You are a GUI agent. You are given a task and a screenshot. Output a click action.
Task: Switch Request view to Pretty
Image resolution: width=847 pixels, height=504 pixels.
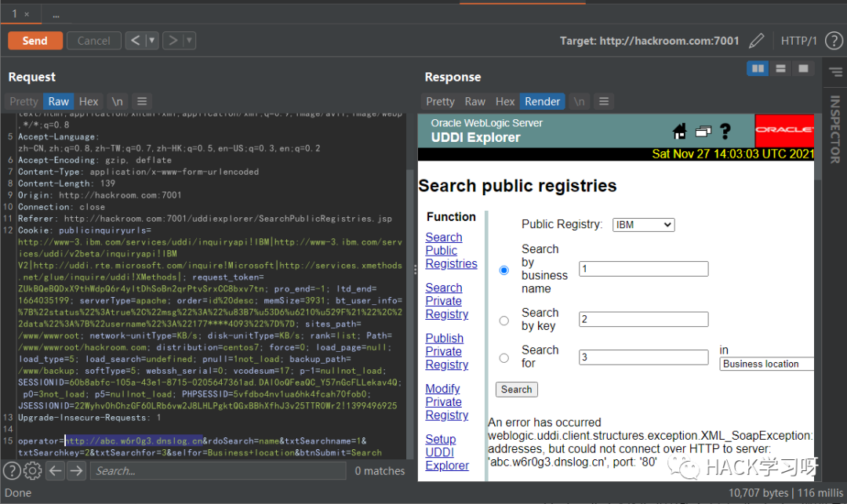[24, 101]
